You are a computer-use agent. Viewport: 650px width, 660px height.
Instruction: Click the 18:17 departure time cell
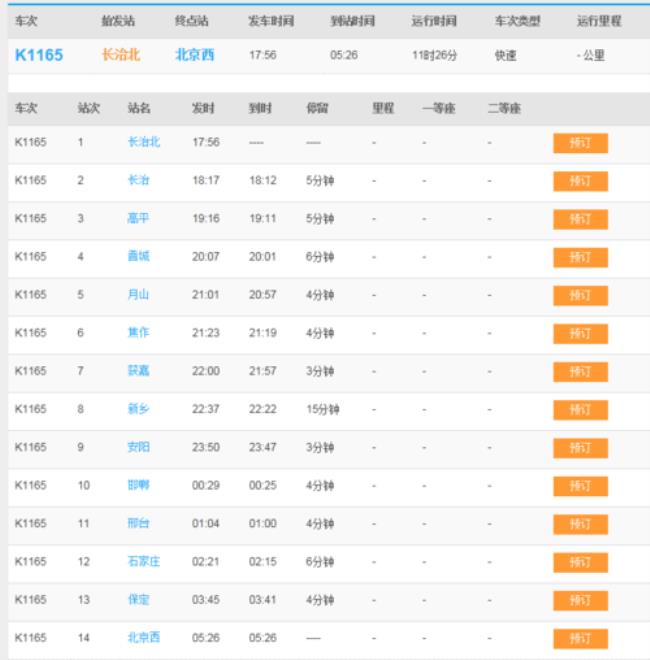(206, 181)
